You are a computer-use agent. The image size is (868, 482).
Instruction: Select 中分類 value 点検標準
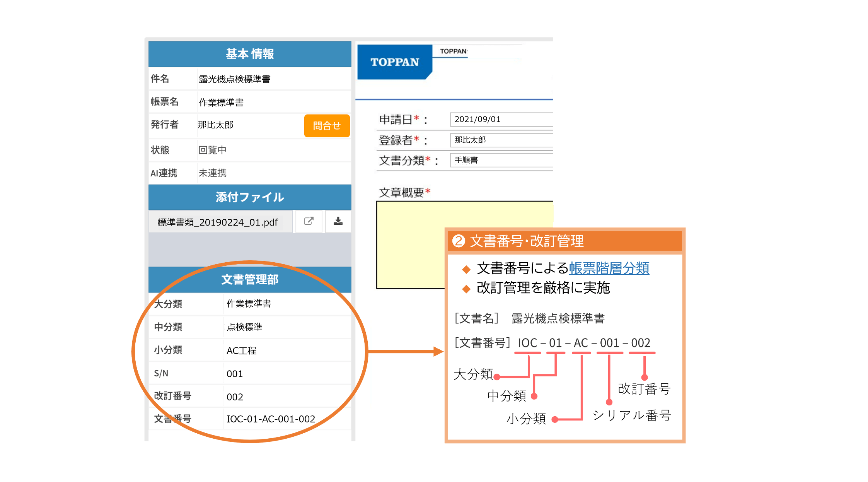(x=244, y=327)
